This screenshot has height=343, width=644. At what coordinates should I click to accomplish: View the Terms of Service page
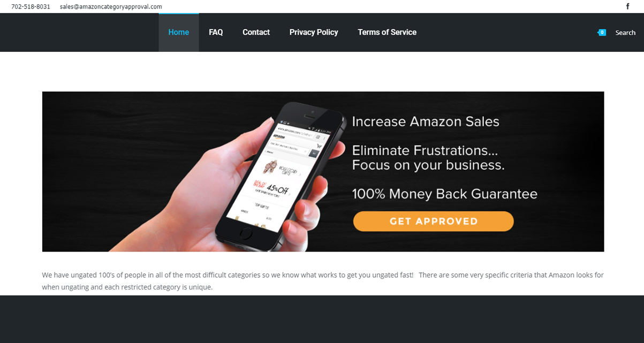pos(387,33)
